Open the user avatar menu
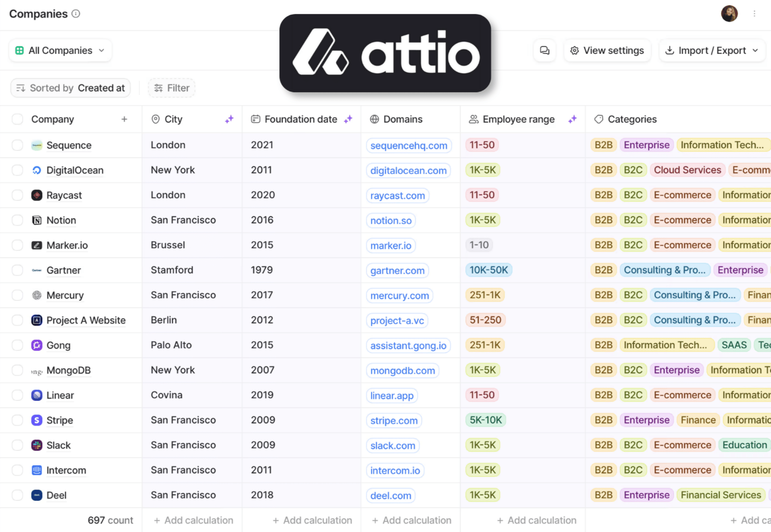 coord(729,14)
